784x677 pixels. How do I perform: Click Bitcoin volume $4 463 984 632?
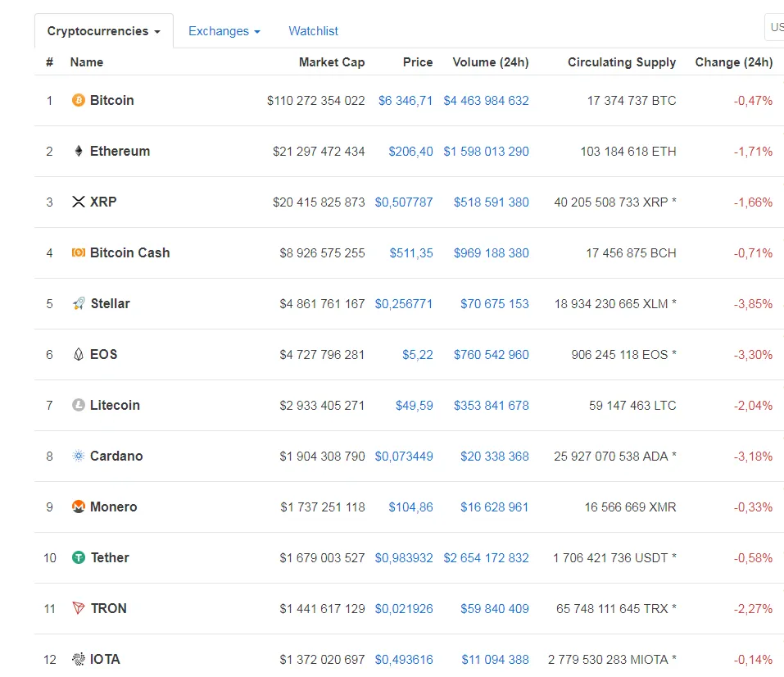click(x=486, y=101)
